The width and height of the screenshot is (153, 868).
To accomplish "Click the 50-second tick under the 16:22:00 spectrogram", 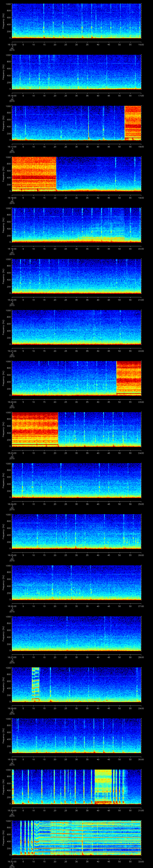I will tap(119, 402).
